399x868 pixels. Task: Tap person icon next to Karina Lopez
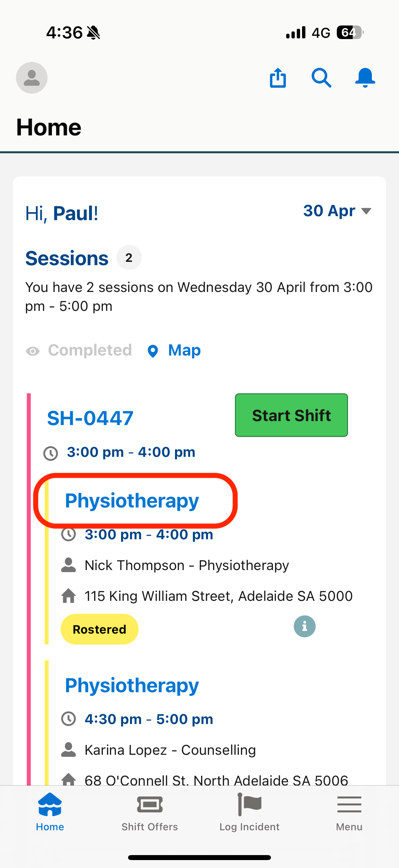[x=68, y=750]
